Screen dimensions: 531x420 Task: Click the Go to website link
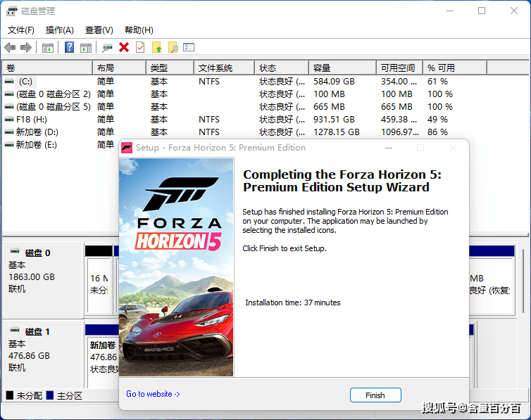153,394
